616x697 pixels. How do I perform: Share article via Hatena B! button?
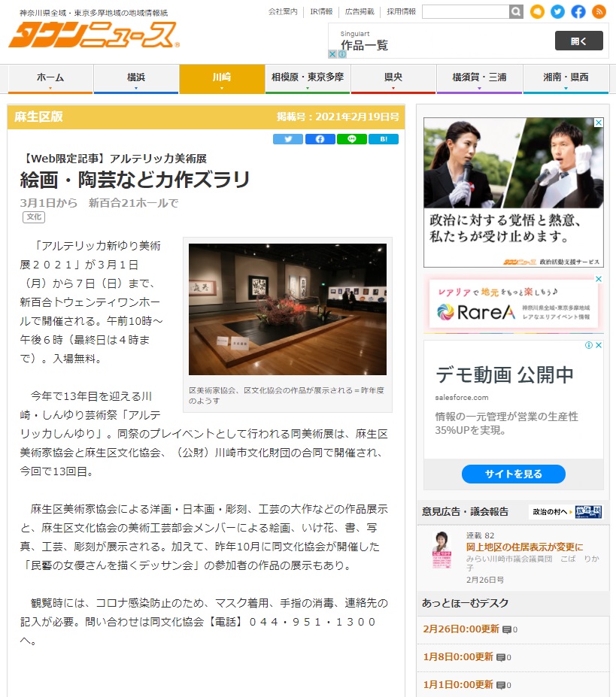point(384,139)
